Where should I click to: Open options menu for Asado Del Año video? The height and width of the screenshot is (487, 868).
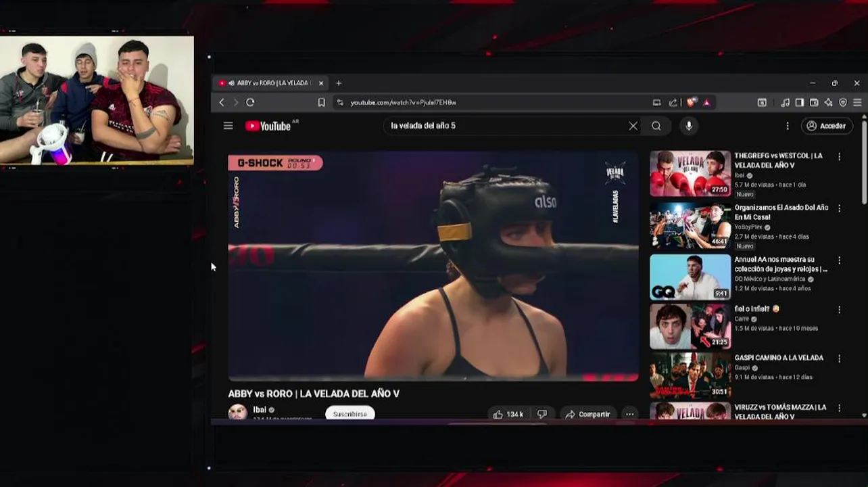tap(840, 208)
